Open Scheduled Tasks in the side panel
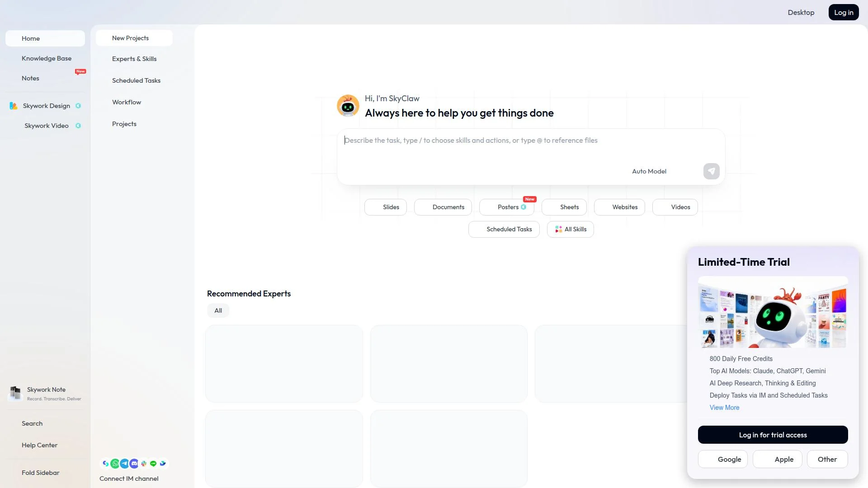 (134, 80)
